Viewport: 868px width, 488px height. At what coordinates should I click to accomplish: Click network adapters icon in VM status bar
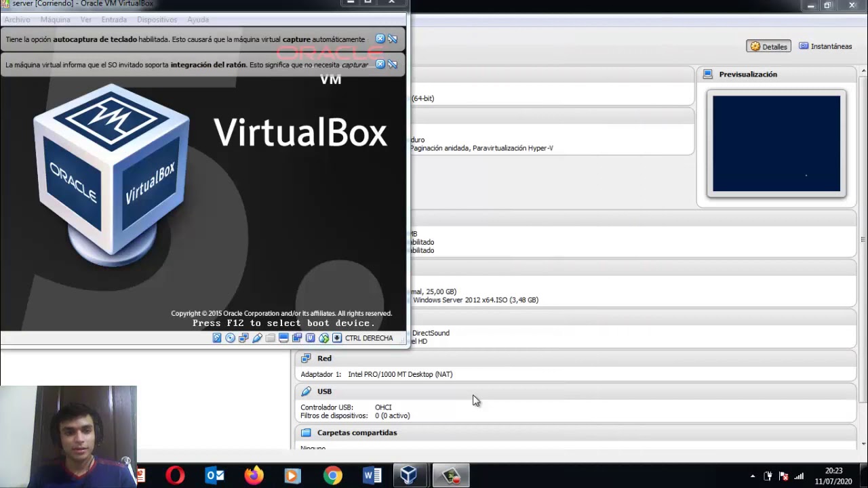[x=243, y=338]
